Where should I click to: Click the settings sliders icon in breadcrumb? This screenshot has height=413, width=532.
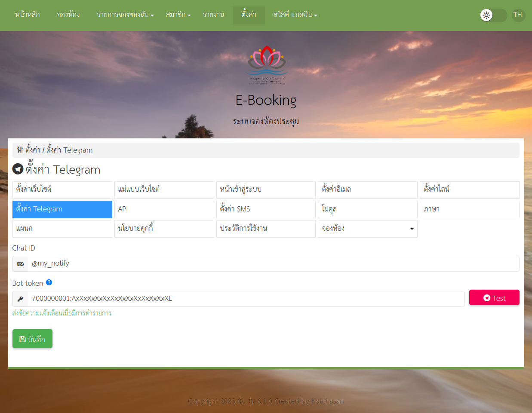pos(20,150)
